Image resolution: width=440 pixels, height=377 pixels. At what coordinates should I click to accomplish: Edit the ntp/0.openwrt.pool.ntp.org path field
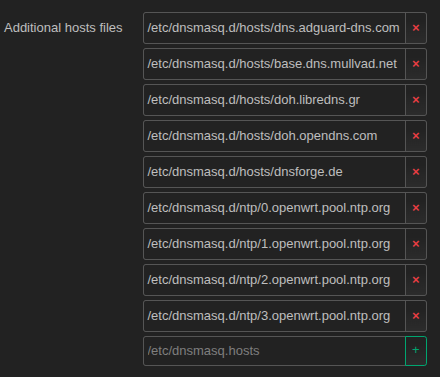[x=274, y=208]
